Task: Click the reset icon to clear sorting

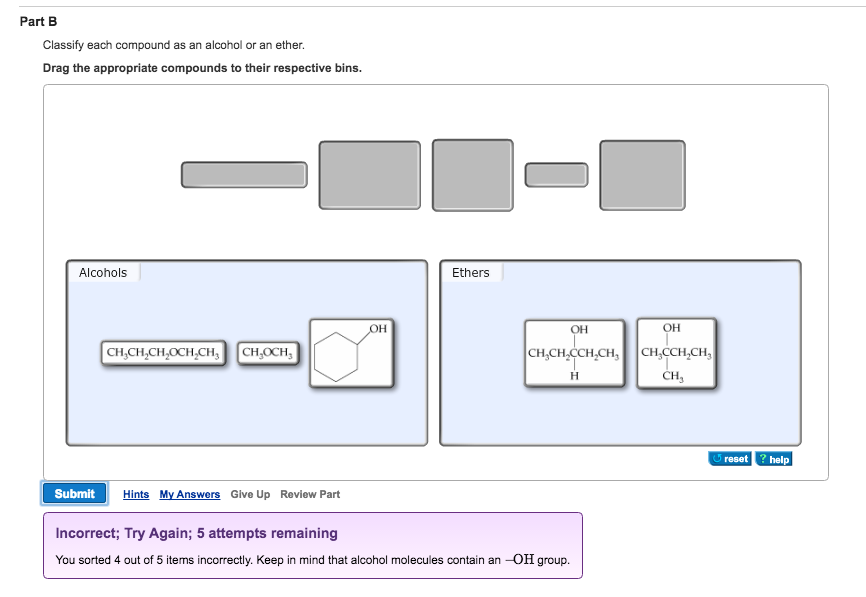Action: (731, 458)
